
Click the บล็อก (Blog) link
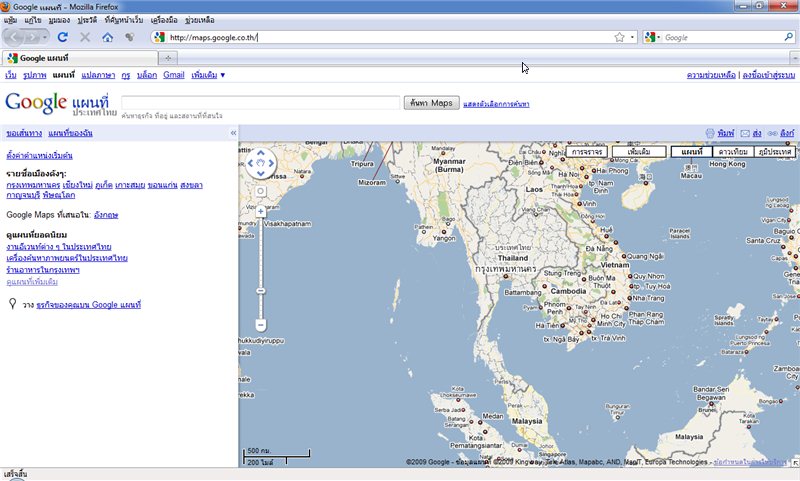click(x=147, y=75)
